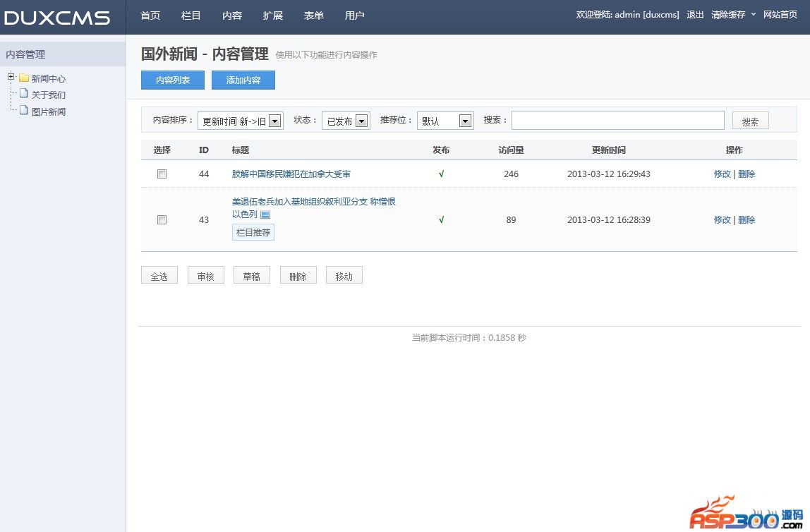The height and width of the screenshot is (532, 810).
Task: Tick the checkbox for article 44
Action: click(162, 174)
